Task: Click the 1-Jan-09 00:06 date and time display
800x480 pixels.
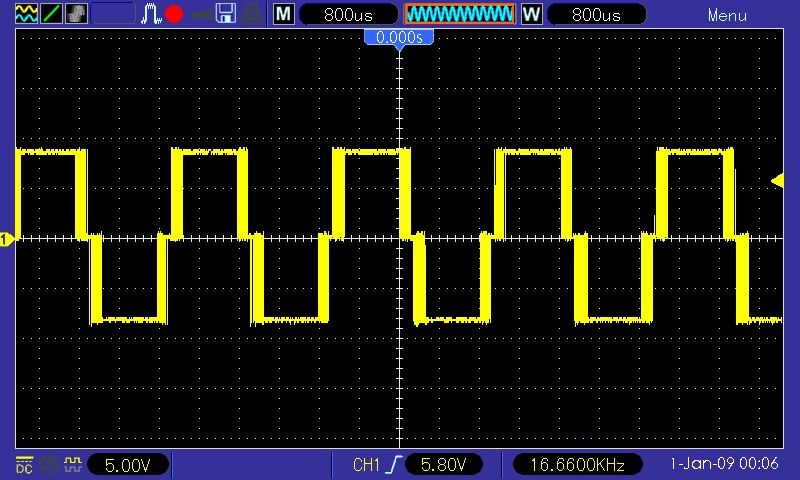Action: click(x=724, y=463)
